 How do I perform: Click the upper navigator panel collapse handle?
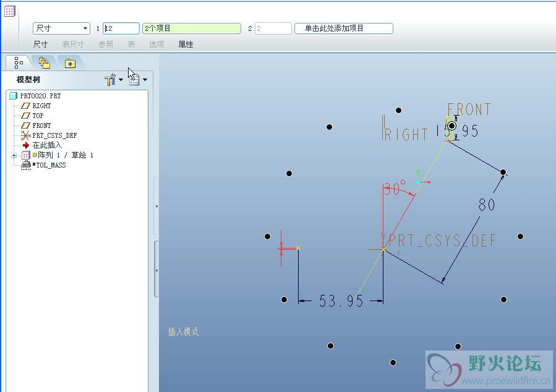point(156,206)
